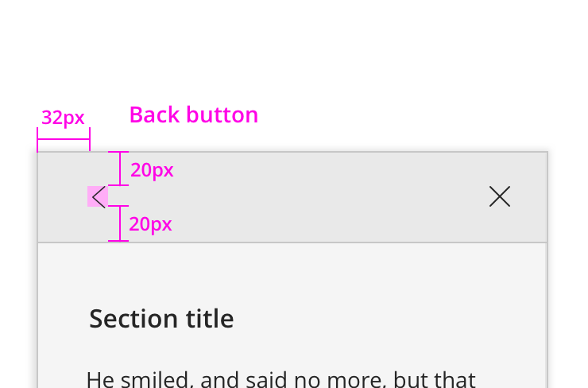Viewport: 588px width, 388px height.
Task: Click the word "smiled" in the body text
Action: [x=157, y=378]
